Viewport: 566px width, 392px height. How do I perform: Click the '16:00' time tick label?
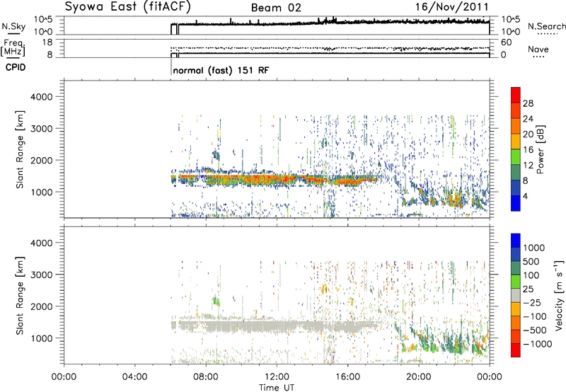tap(347, 377)
